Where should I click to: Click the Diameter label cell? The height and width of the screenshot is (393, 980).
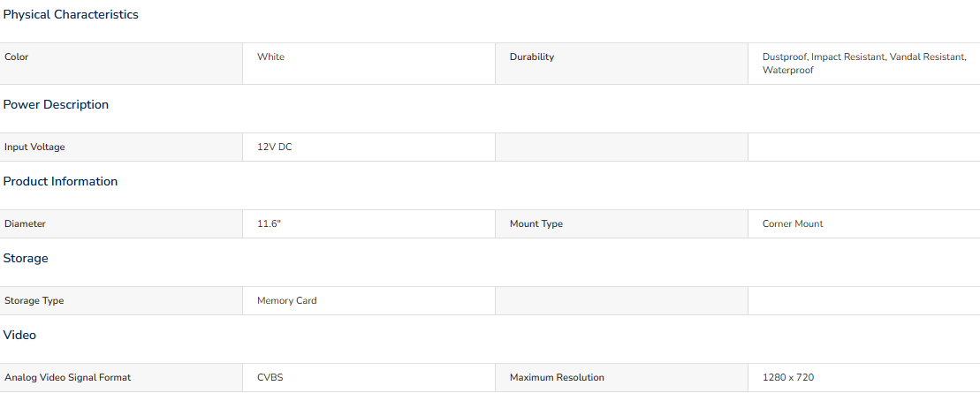coord(121,223)
